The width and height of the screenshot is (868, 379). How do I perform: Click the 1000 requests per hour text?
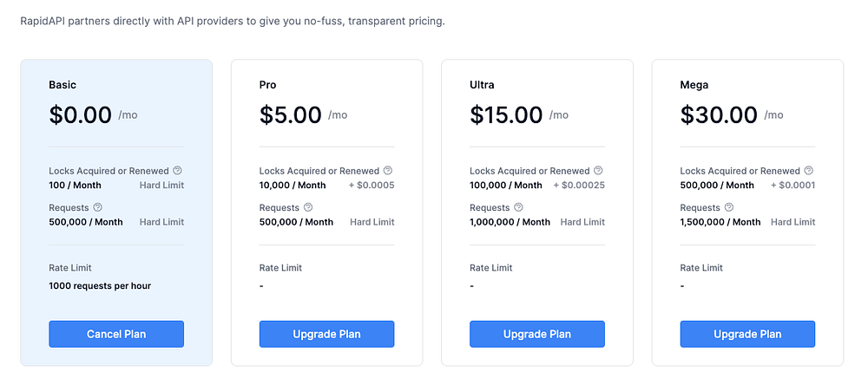click(100, 285)
